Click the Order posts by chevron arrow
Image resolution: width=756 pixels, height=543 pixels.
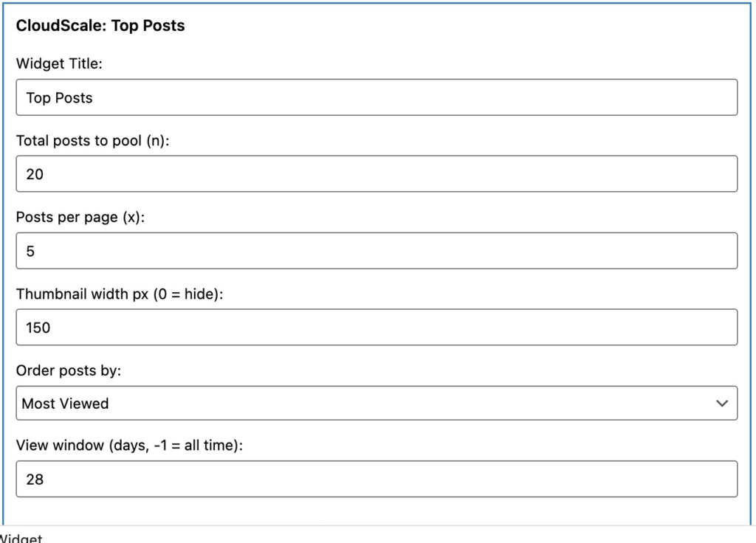click(x=721, y=404)
